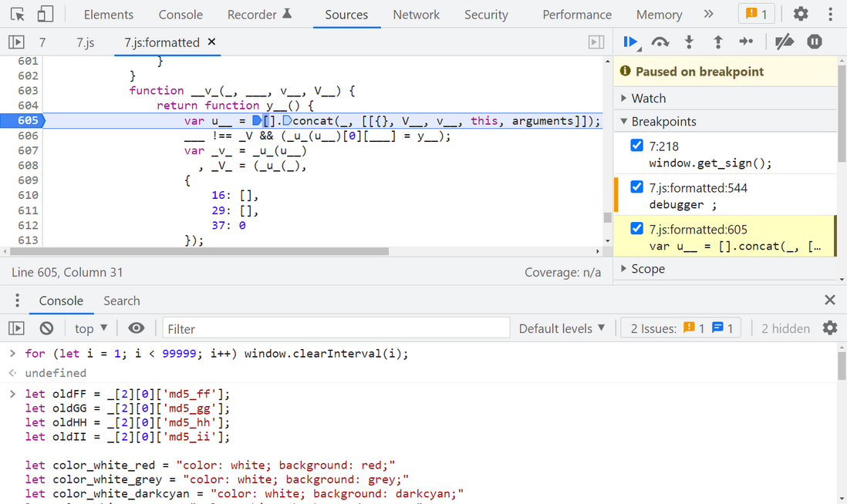Clear the console

tap(46, 328)
